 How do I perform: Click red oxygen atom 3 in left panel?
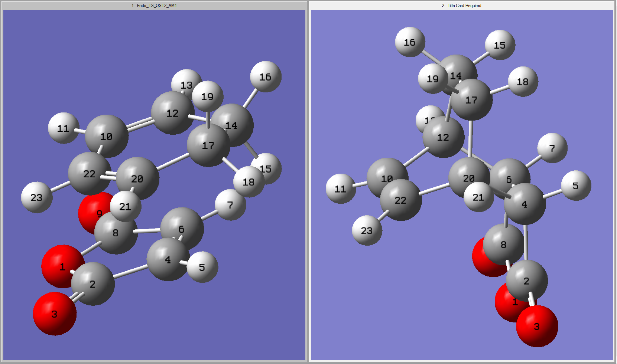coord(54,314)
